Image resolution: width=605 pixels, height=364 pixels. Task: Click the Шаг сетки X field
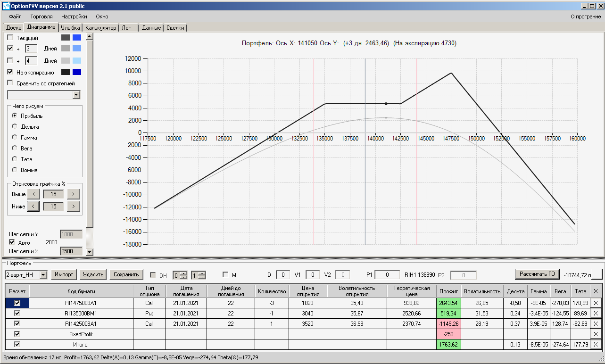tap(71, 251)
